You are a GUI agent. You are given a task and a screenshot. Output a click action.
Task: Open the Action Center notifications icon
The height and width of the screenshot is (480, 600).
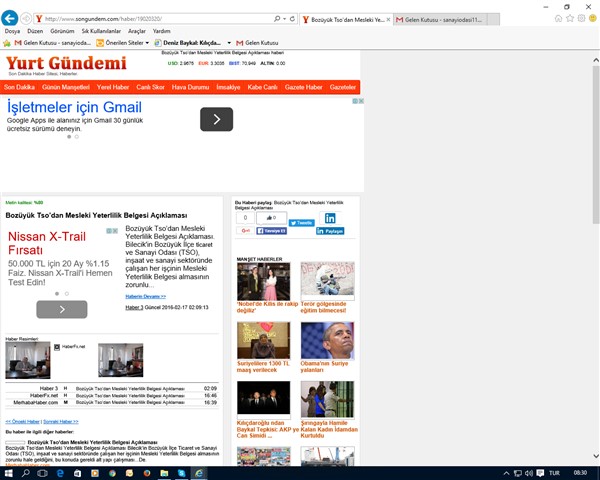pyautogui.click(x=540, y=473)
